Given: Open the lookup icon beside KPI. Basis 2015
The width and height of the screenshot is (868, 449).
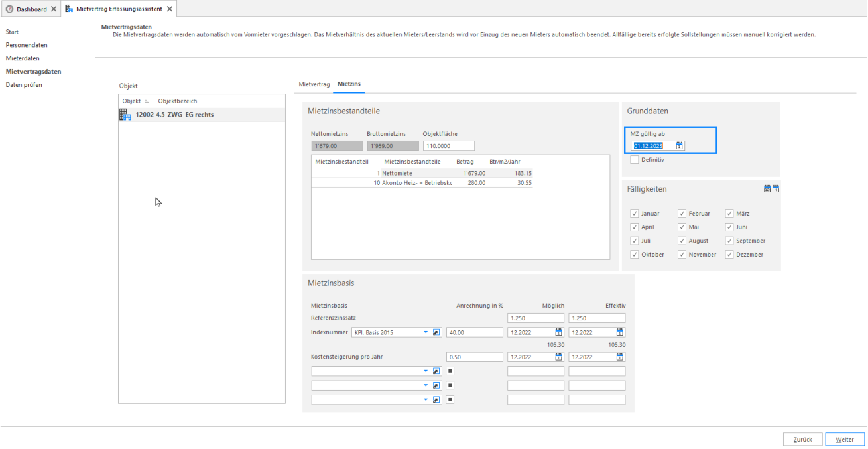Looking at the screenshot, I should click(436, 332).
